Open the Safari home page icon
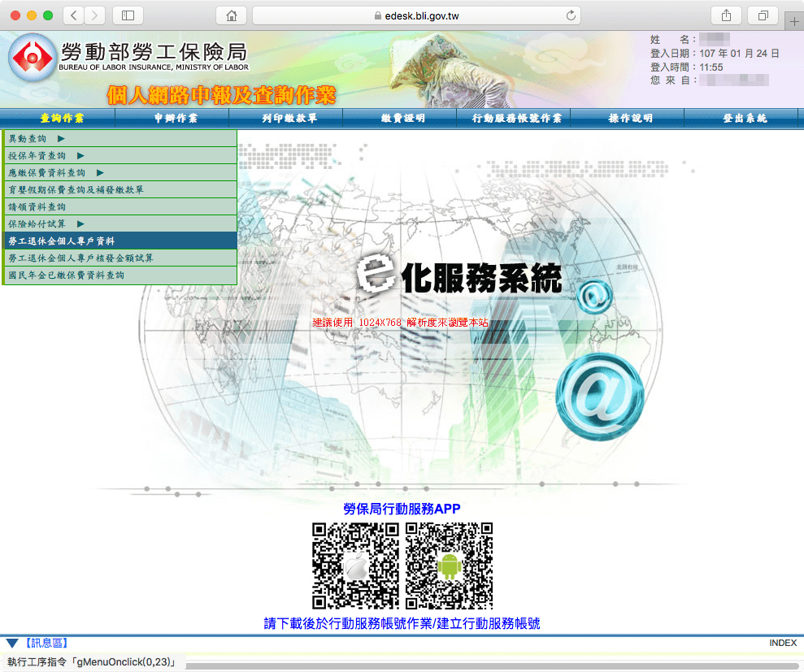 point(231,15)
